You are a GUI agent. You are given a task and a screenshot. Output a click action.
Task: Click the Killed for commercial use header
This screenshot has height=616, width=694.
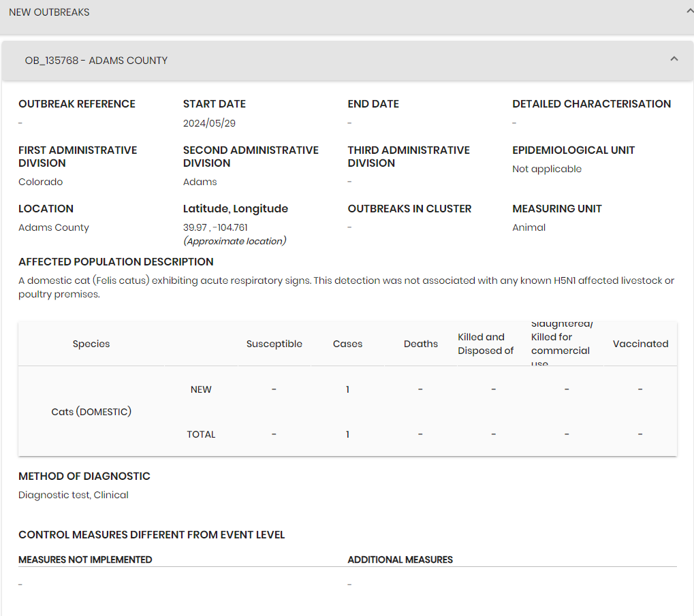[x=561, y=344]
